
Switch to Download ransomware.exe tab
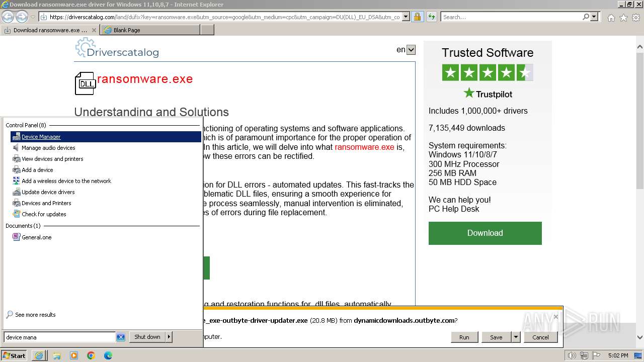tap(50, 30)
